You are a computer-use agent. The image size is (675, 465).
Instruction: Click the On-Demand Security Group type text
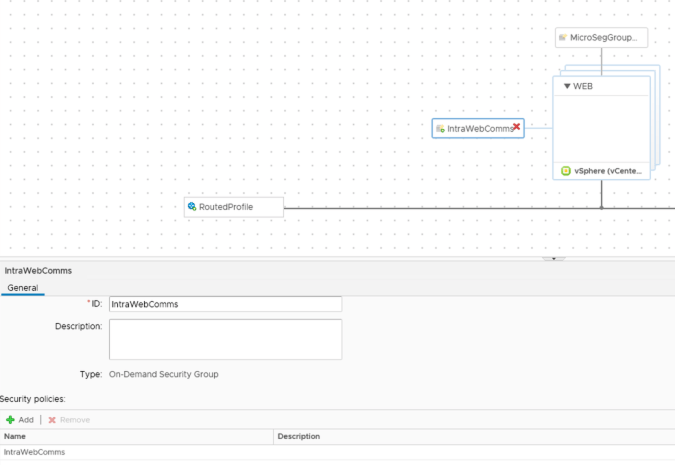pyautogui.click(x=164, y=374)
